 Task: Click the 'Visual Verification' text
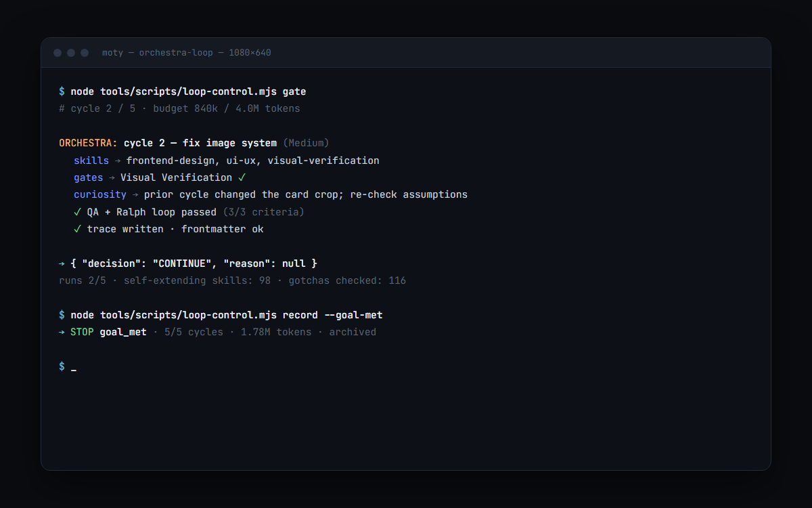click(x=176, y=177)
